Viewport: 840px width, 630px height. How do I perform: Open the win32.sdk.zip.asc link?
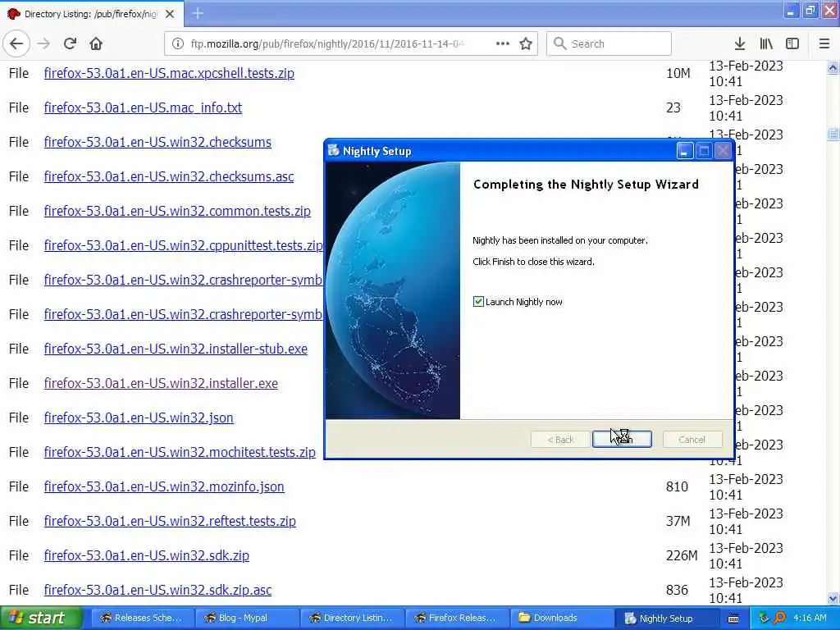pyautogui.click(x=157, y=590)
